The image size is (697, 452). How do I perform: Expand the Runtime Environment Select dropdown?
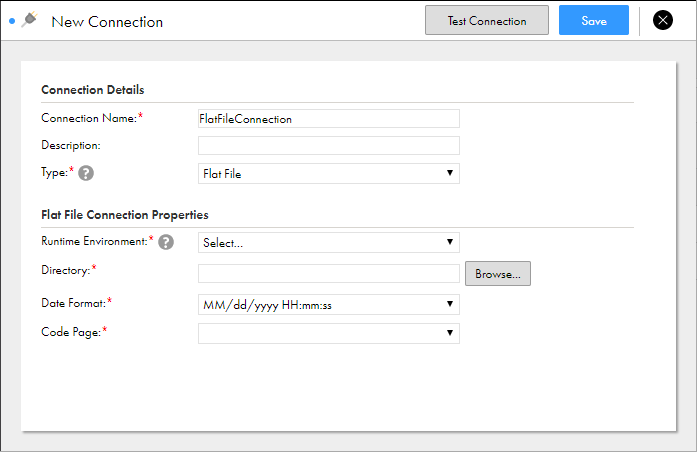[x=328, y=242]
